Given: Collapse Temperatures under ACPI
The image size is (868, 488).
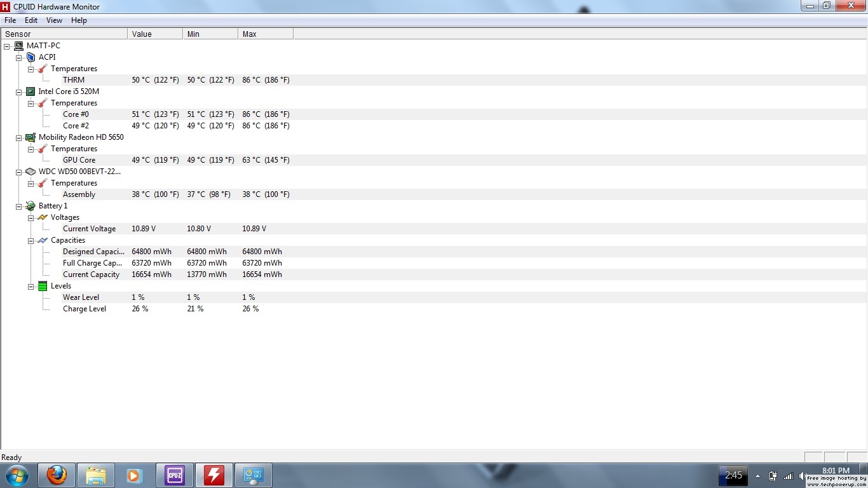Looking at the screenshot, I should tap(31, 69).
